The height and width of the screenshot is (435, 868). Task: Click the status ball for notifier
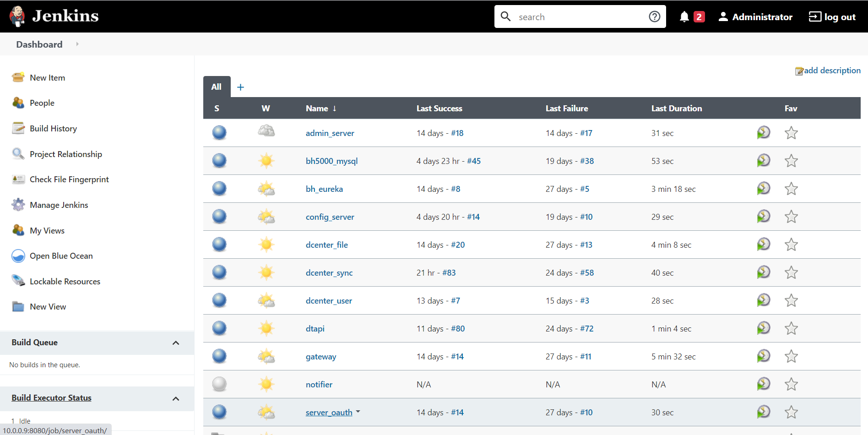[x=219, y=384]
